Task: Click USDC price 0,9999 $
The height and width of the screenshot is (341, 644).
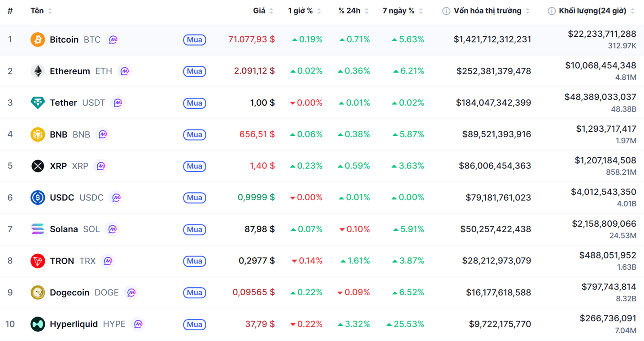Action: coord(257,197)
